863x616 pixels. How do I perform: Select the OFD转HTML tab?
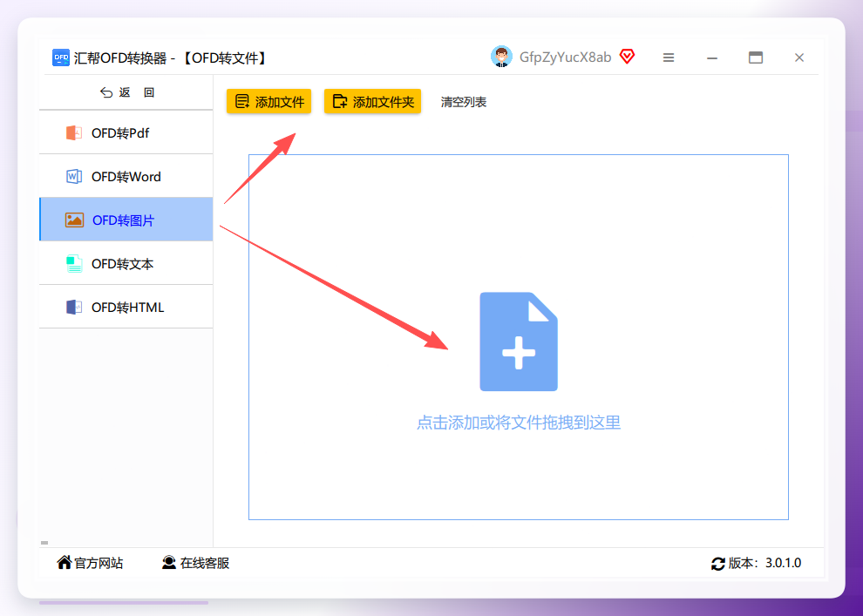(126, 307)
